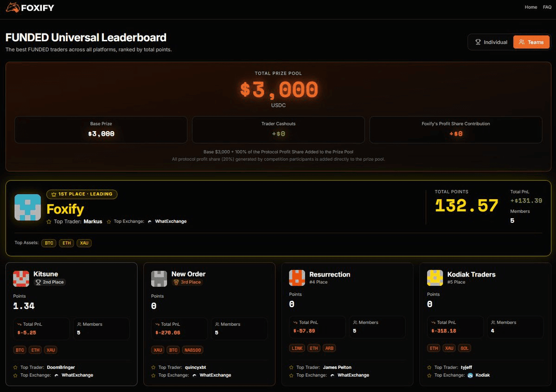Open the FAQ page
Viewport: 556px width, 392px height.
[x=547, y=7]
